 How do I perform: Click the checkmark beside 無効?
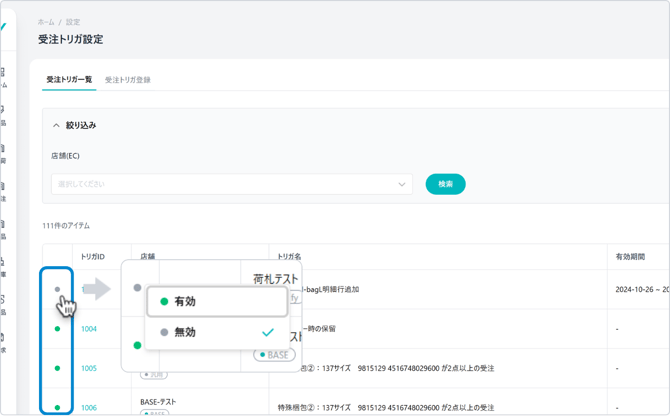(x=267, y=332)
